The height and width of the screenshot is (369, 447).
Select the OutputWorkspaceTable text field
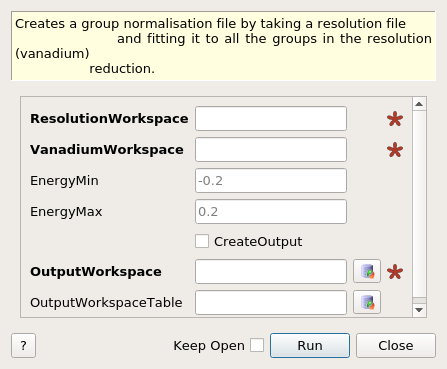[271, 303]
